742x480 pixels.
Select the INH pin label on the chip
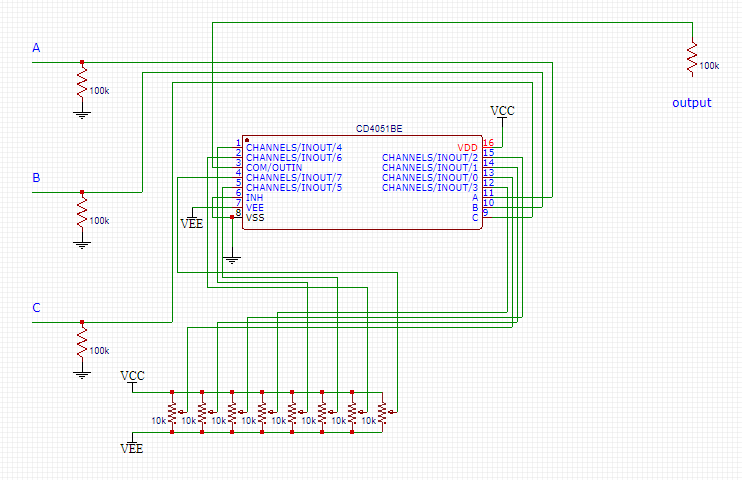click(x=254, y=197)
